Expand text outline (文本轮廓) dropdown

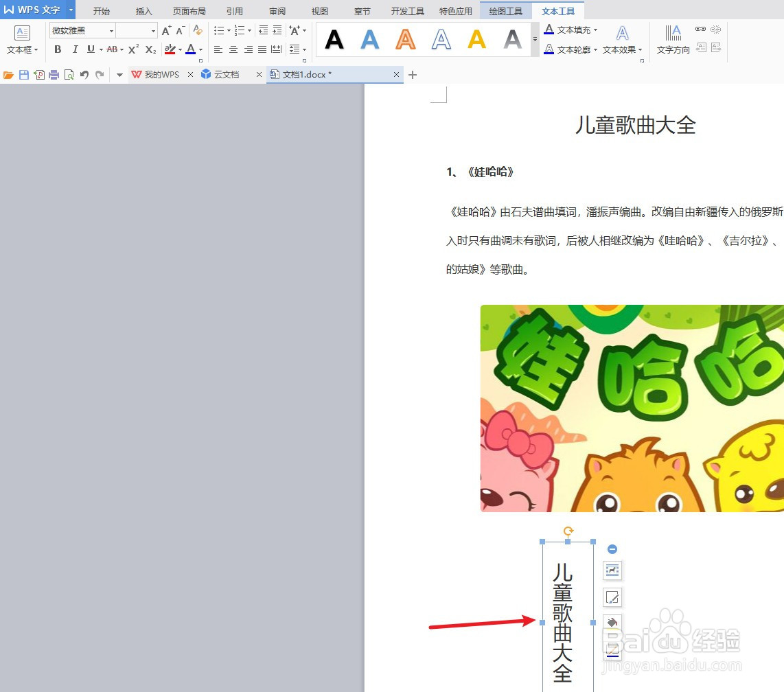point(595,49)
